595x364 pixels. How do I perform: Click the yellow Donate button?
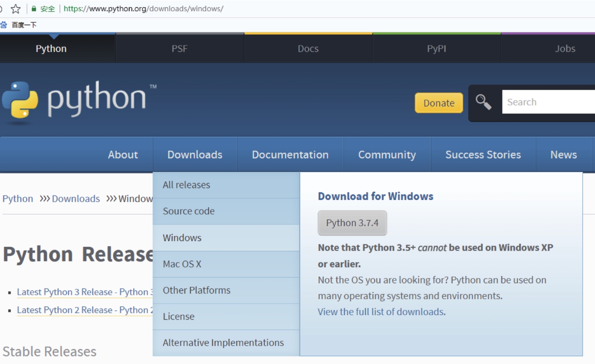[x=439, y=103]
